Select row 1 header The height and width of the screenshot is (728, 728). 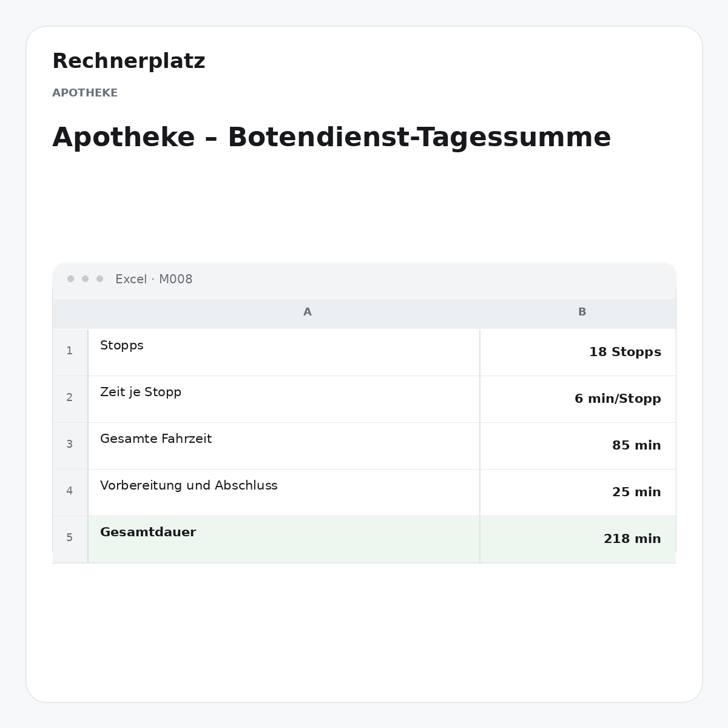70,352
